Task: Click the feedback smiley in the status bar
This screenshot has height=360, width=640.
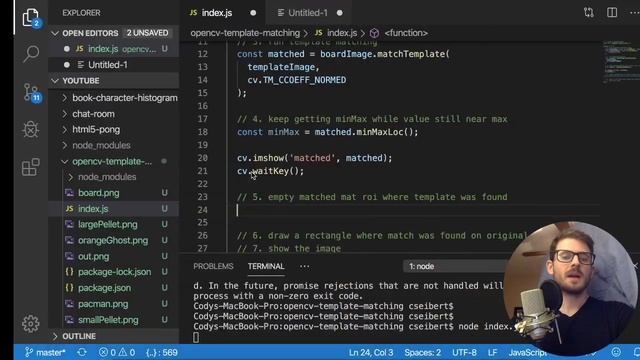Action: tap(616, 352)
